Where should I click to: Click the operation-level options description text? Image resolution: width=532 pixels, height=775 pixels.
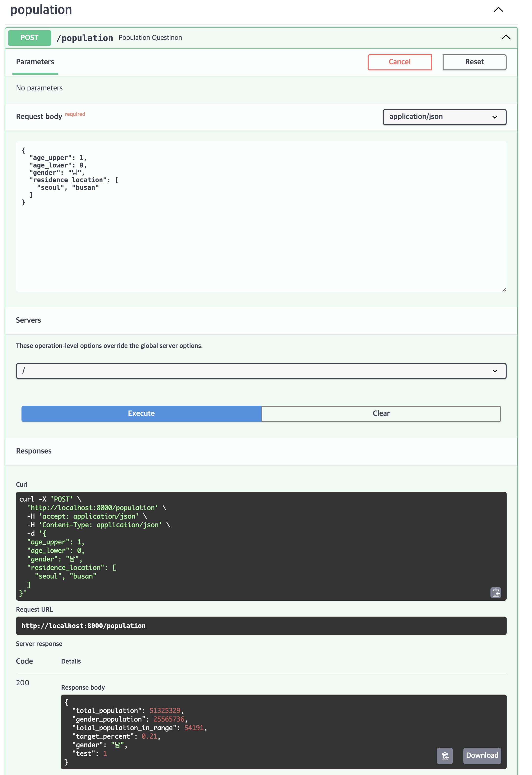109,346
